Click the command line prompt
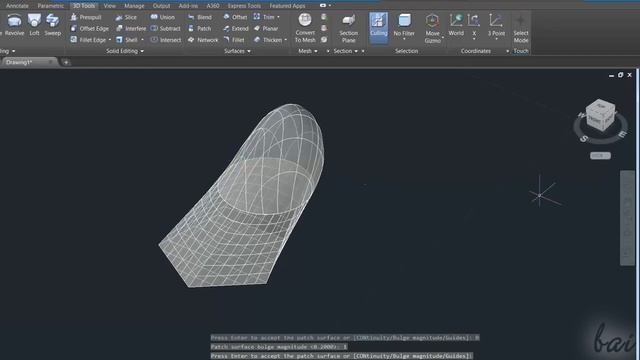The height and width of the screenshot is (360, 640). click(x=341, y=356)
